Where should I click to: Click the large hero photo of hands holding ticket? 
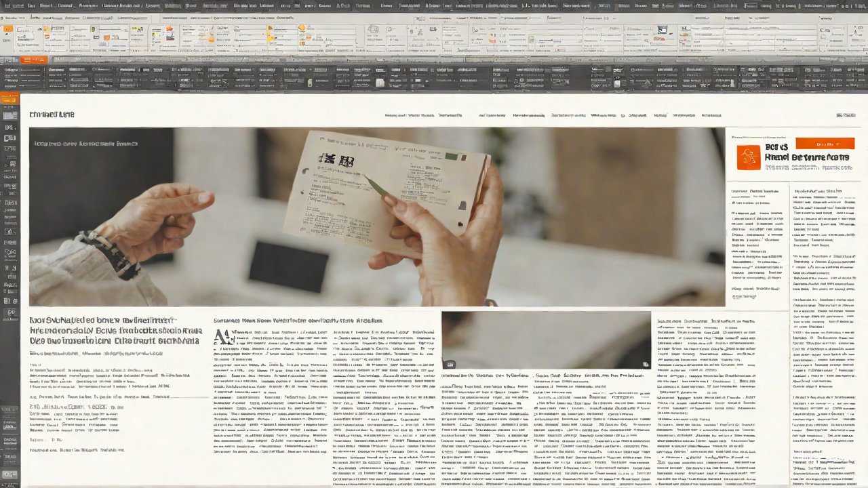[x=376, y=217]
